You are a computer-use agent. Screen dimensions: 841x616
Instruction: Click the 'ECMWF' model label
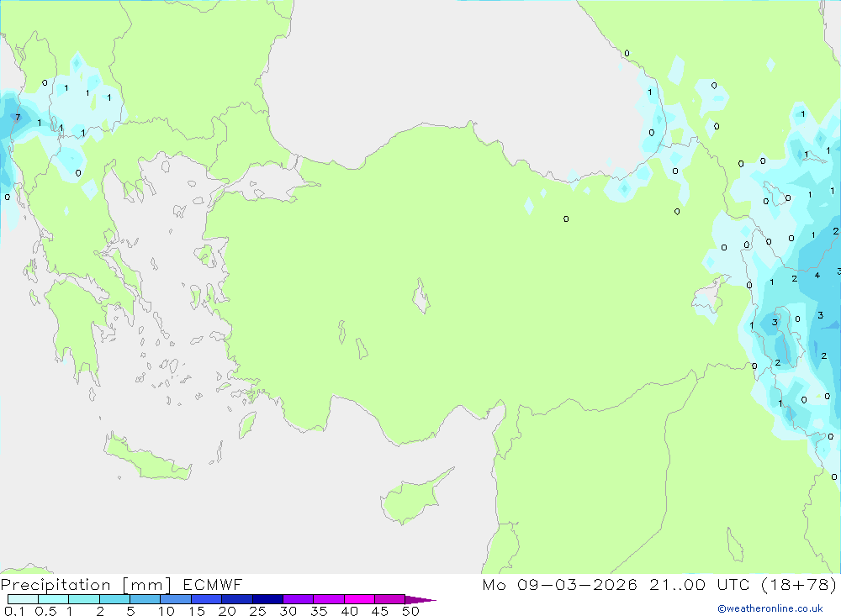tap(213, 584)
